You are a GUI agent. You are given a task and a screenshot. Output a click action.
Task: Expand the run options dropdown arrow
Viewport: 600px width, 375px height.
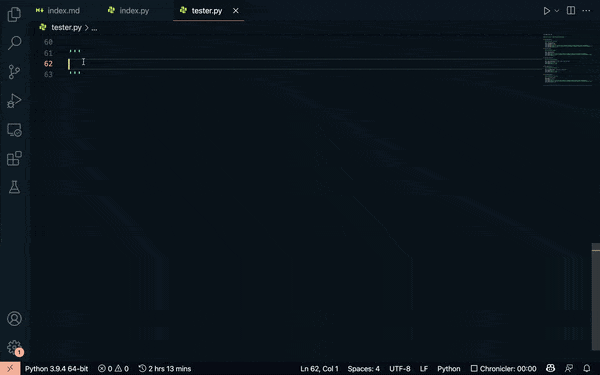[x=557, y=11]
